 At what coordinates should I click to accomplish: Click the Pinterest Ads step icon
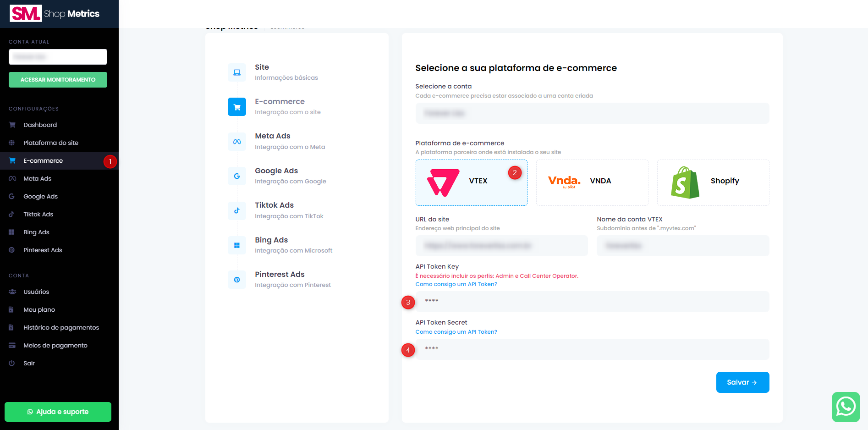click(237, 280)
